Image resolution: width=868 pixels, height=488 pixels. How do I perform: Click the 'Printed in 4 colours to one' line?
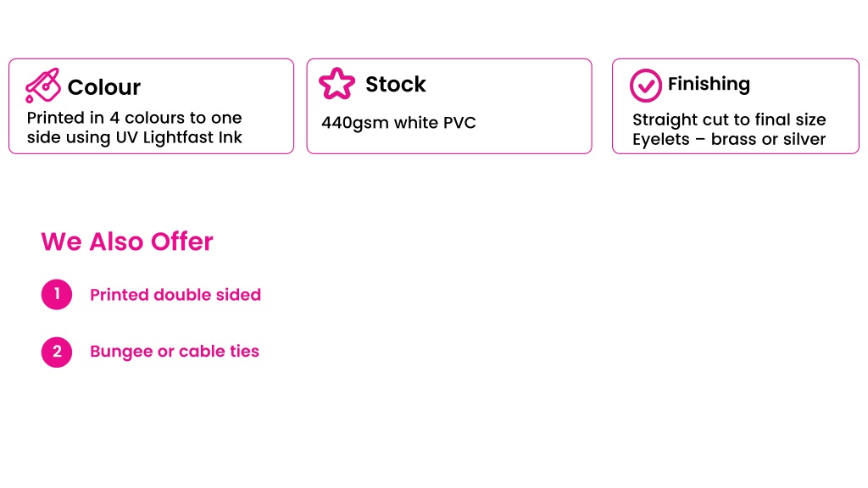(135, 118)
